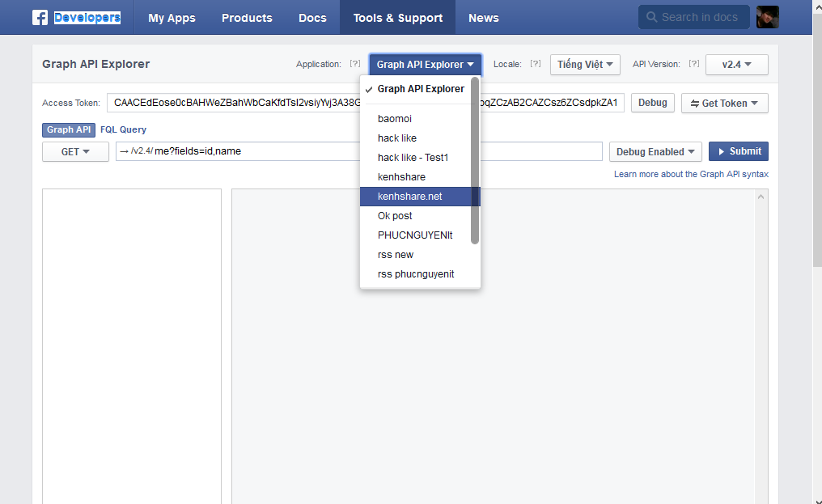822x504 pixels.
Task: Click the Debug access token button
Action: click(x=653, y=103)
